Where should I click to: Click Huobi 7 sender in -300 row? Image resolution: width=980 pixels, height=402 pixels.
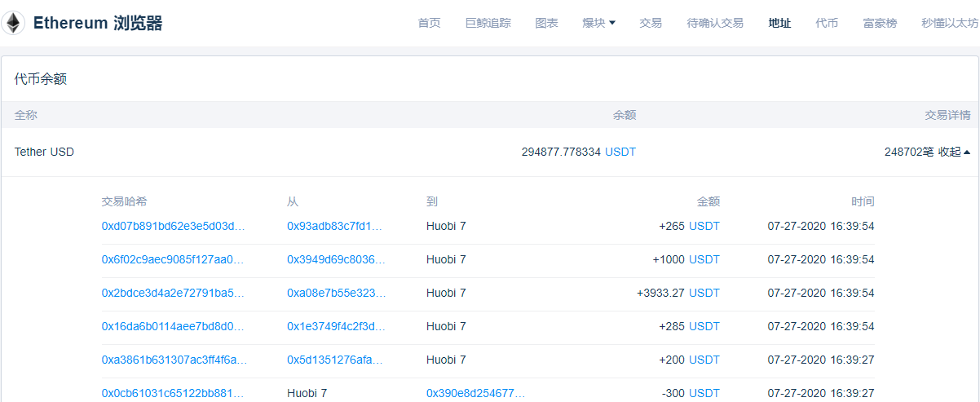[x=307, y=393]
